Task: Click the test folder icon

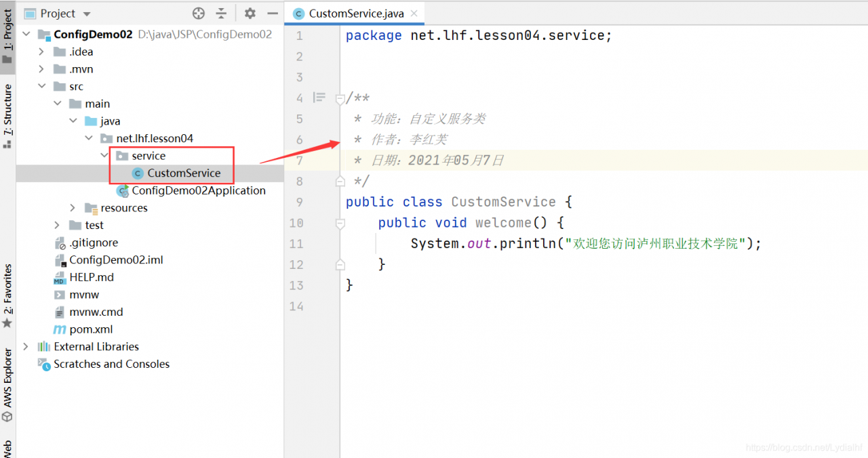Action: [75, 225]
